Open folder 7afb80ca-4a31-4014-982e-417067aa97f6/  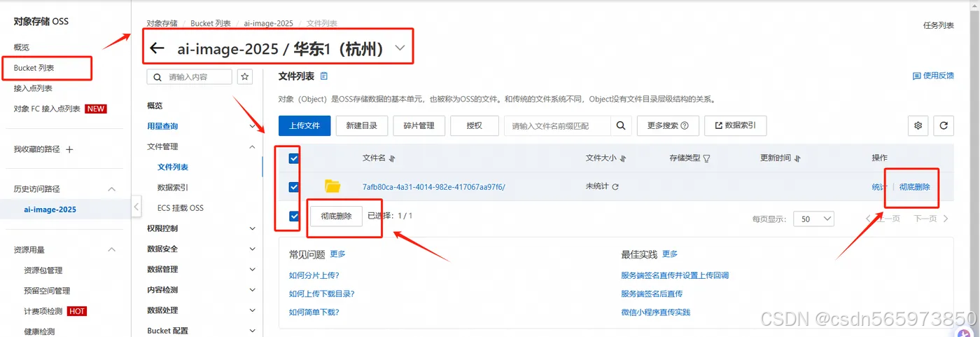point(434,187)
